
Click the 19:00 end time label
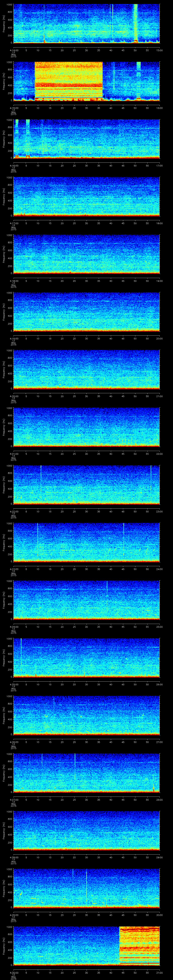coord(159,281)
